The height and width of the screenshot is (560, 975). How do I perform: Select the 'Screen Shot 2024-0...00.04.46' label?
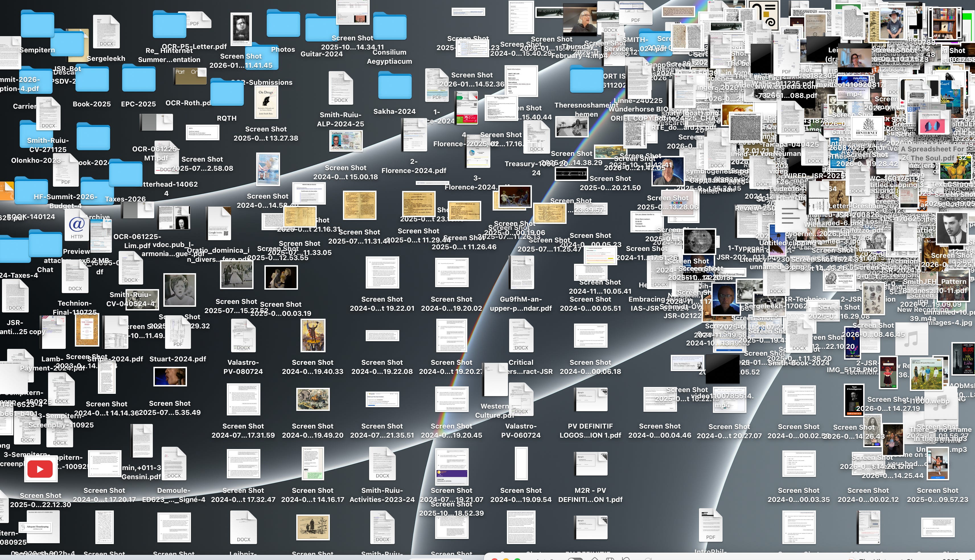tap(660, 431)
